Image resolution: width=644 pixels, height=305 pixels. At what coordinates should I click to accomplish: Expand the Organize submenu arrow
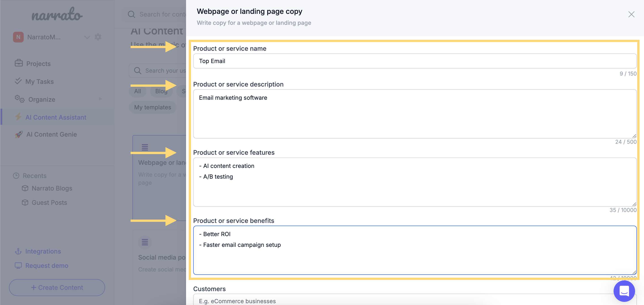click(100, 99)
